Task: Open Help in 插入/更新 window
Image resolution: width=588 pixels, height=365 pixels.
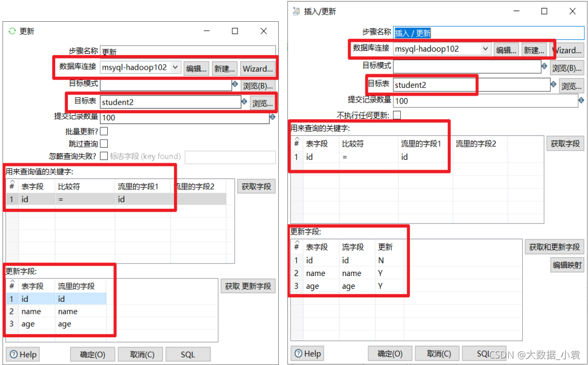Action: (308, 353)
